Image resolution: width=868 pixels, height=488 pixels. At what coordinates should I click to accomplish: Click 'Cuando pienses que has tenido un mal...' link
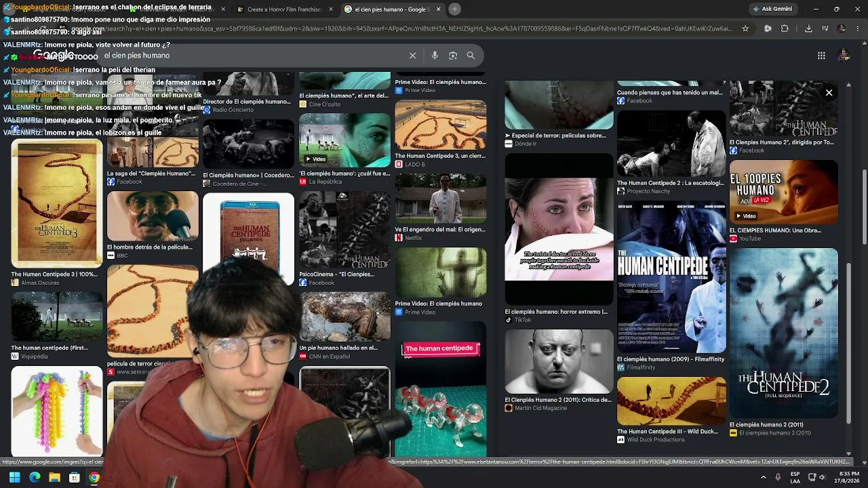click(x=670, y=92)
